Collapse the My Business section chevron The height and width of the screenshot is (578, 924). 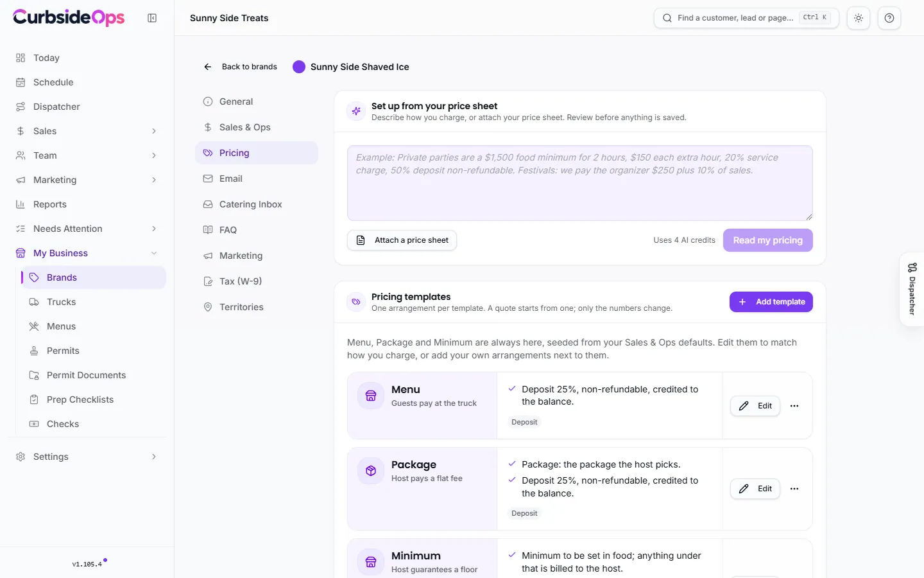point(154,253)
